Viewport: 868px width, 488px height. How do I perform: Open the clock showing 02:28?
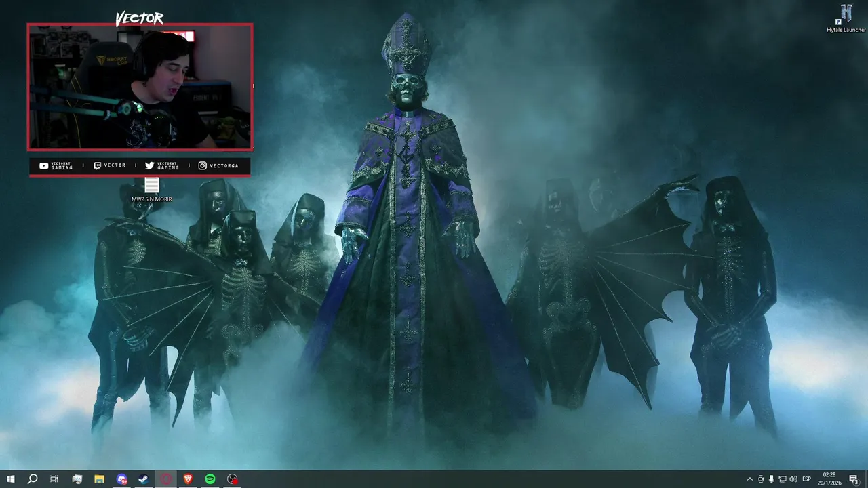[829, 479]
